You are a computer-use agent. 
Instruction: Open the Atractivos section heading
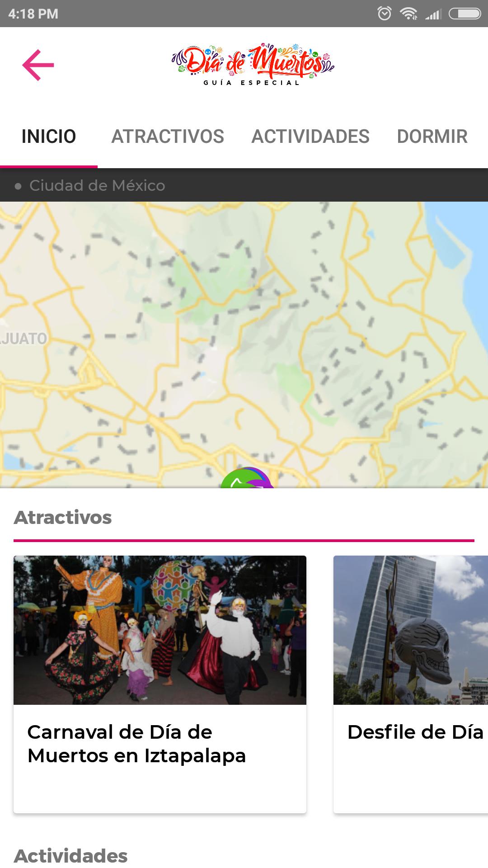point(63,517)
